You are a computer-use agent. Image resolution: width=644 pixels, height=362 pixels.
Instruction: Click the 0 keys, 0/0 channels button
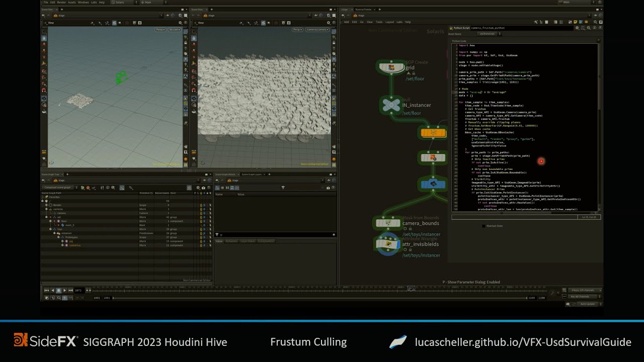pyautogui.click(x=585, y=290)
